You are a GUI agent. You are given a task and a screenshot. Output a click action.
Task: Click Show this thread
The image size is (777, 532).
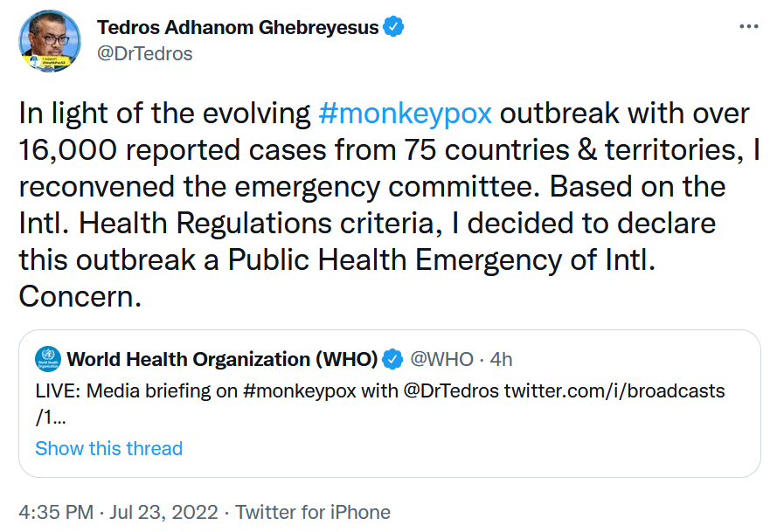pyautogui.click(x=109, y=448)
